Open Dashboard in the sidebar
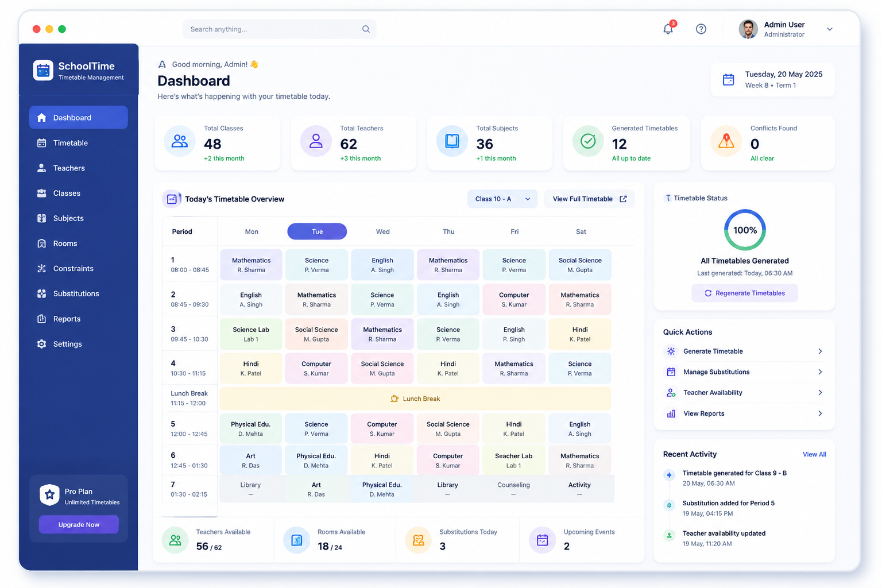This screenshot has width=882, height=588. click(x=79, y=118)
